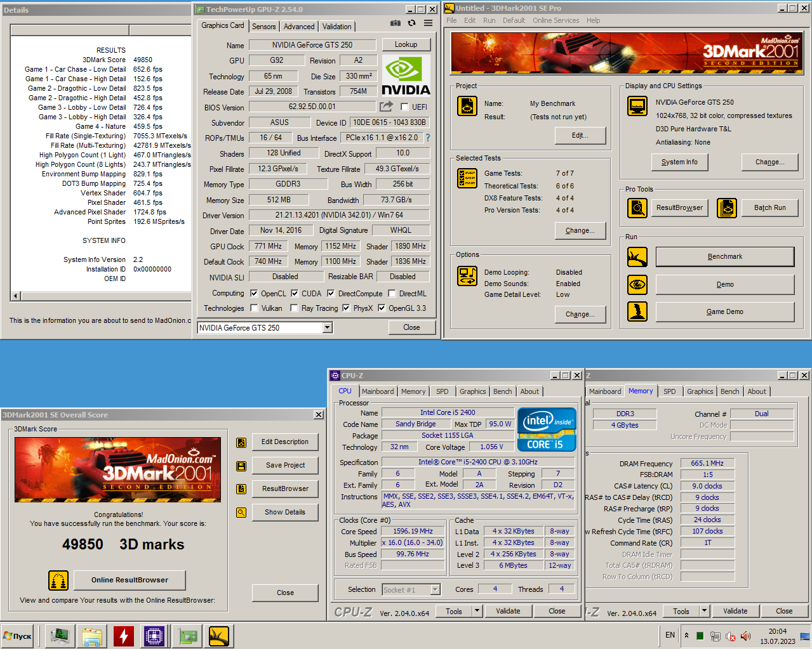
Task: Toggle the DirectCompute checkbox
Action: click(331, 293)
